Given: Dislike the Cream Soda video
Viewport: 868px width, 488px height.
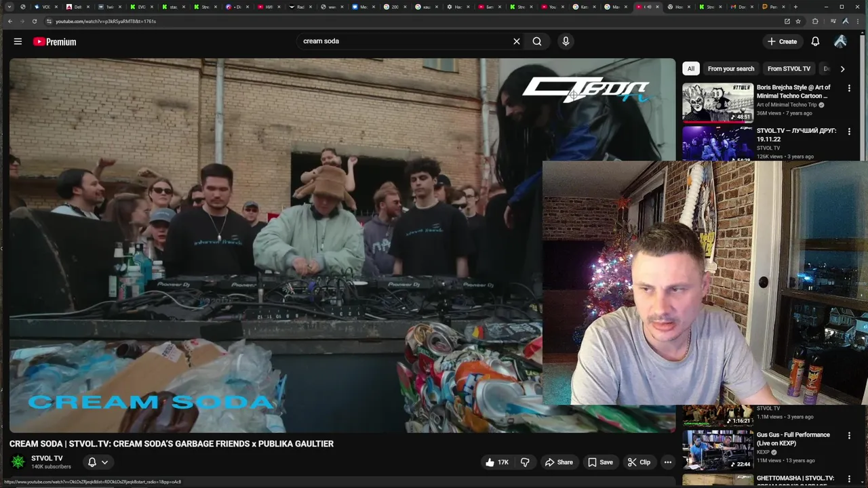Looking at the screenshot, I should pos(525,462).
